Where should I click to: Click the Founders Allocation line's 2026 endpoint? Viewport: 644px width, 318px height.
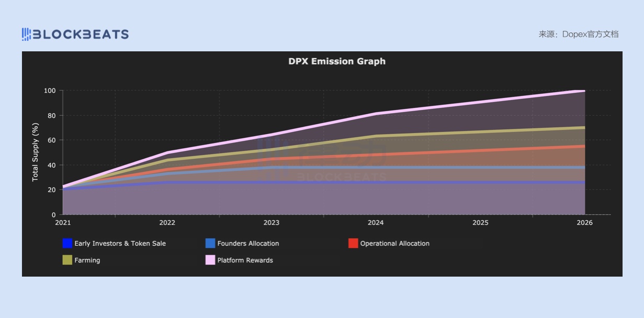pos(584,168)
